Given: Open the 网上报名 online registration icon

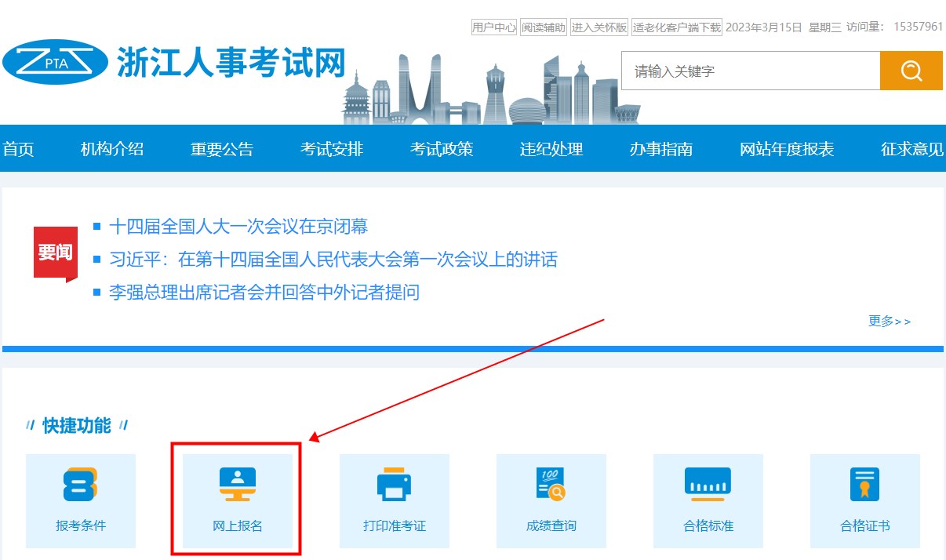Looking at the screenshot, I should tap(236, 498).
